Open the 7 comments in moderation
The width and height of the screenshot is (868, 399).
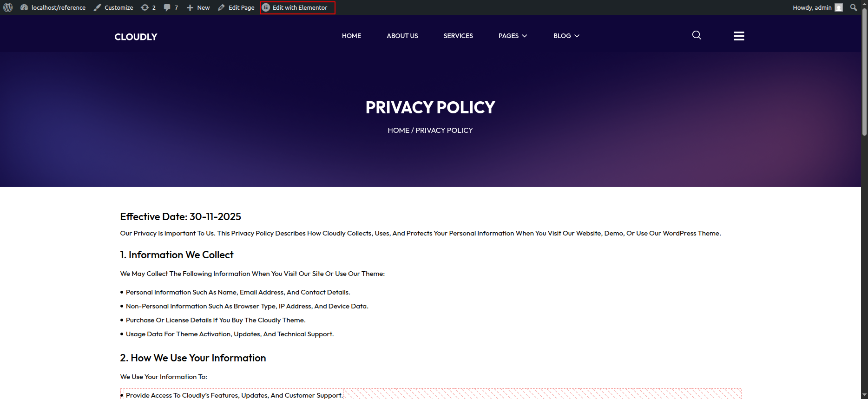(x=171, y=7)
